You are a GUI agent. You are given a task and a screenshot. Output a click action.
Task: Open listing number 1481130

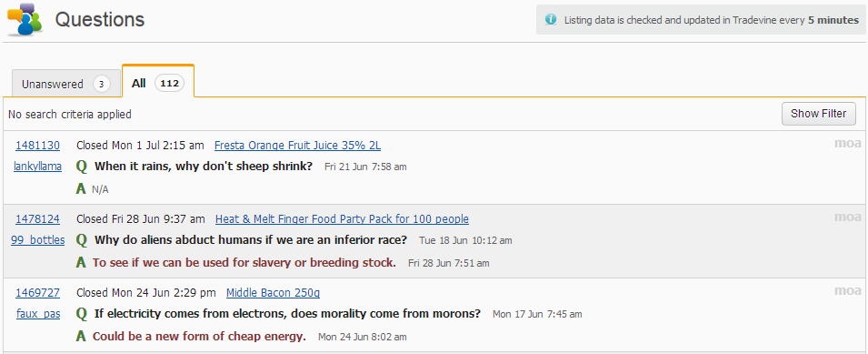pos(37,146)
